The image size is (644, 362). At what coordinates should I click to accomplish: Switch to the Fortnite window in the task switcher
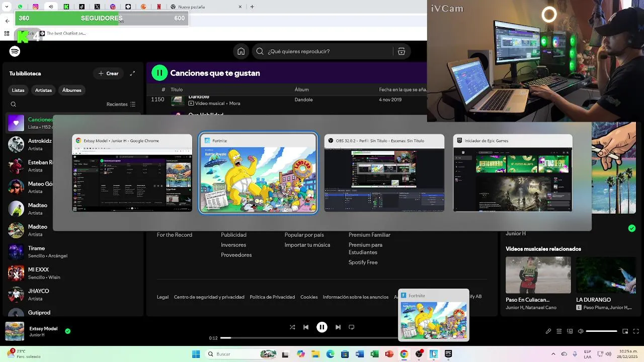[258, 173]
